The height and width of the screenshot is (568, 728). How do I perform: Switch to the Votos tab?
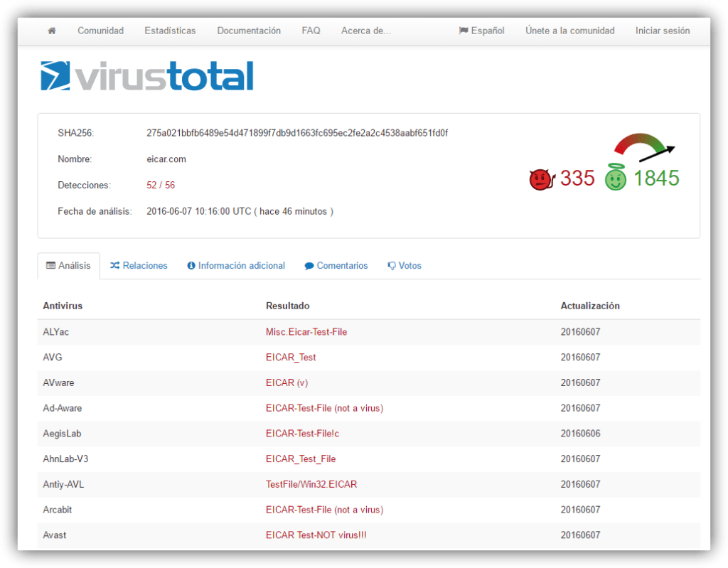pyautogui.click(x=405, y=266)
